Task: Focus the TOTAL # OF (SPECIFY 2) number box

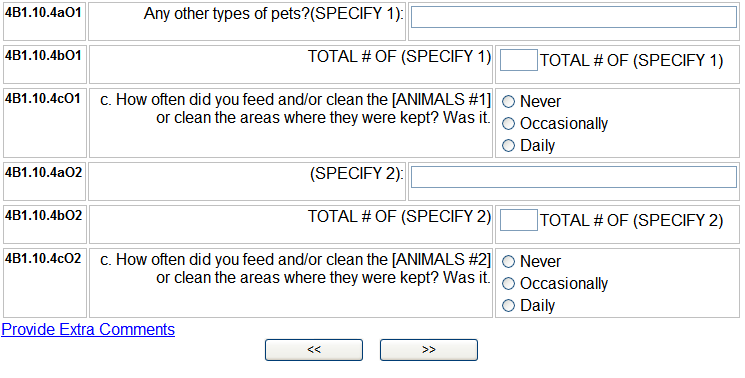Action: click(519, 220)
